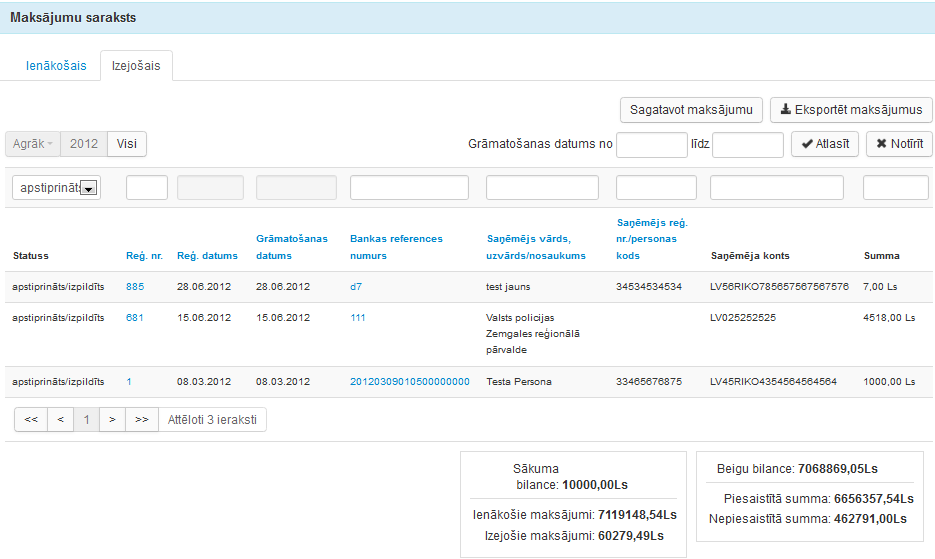The image size is (935, 559).
Task: Sort by Bankas references numurs column
Action: pyautogui.click(x=396, y=247)
